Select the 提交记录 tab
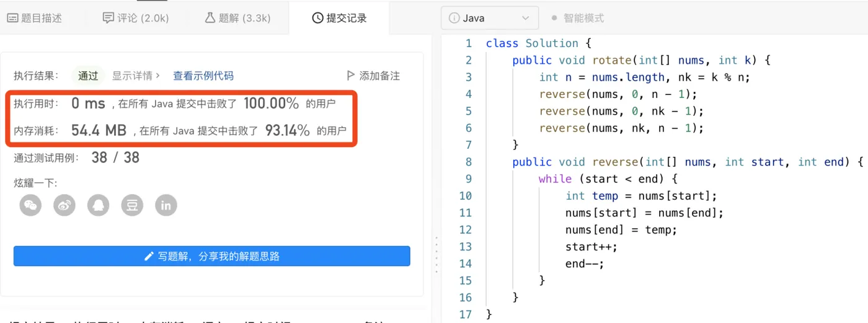The width and height of the screenshot is (868, 323). 339,18
